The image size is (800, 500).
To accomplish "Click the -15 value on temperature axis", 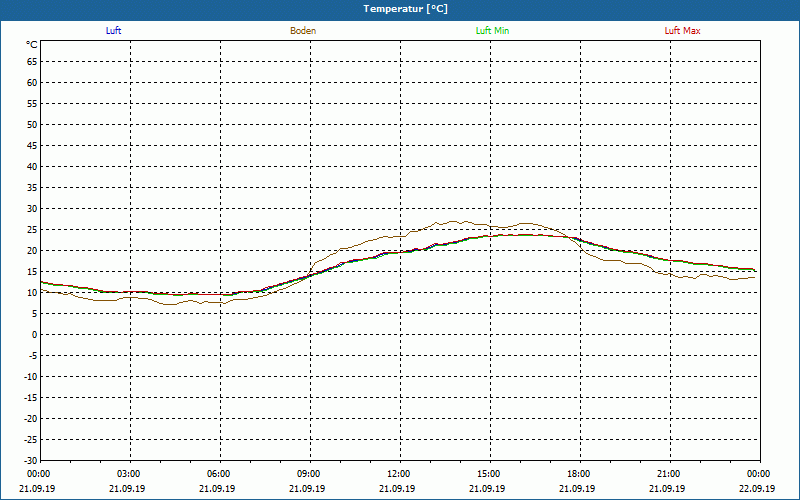I will [31, 398].
